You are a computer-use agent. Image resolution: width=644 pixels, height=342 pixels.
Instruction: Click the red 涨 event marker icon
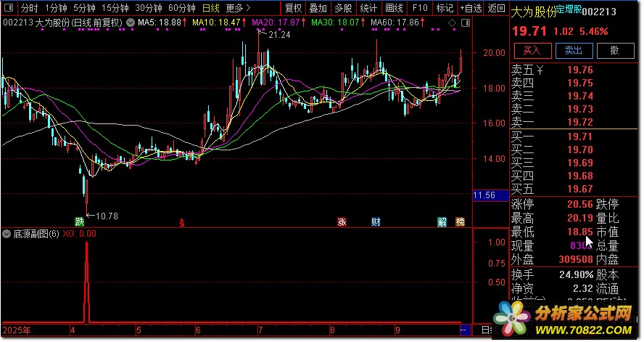pos(342,221)
